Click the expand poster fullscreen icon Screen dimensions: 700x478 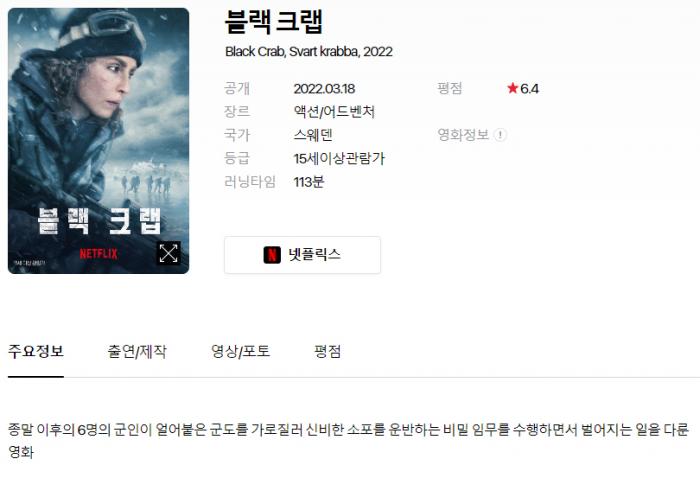tap(168, 254)
